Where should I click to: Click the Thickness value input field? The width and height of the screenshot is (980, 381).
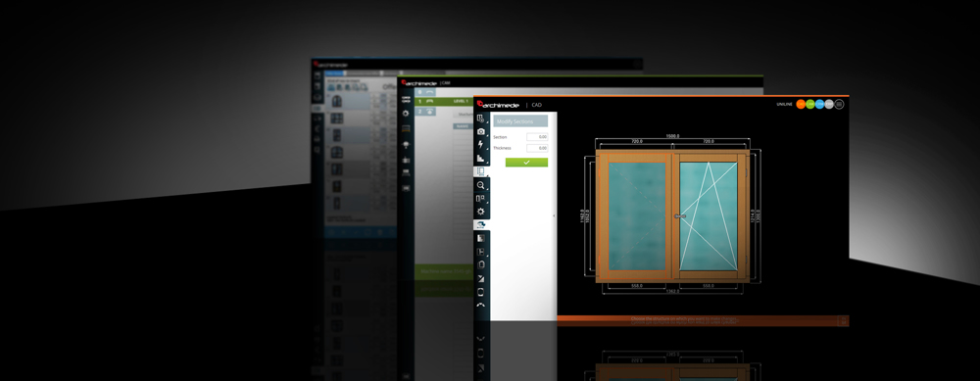537,148
